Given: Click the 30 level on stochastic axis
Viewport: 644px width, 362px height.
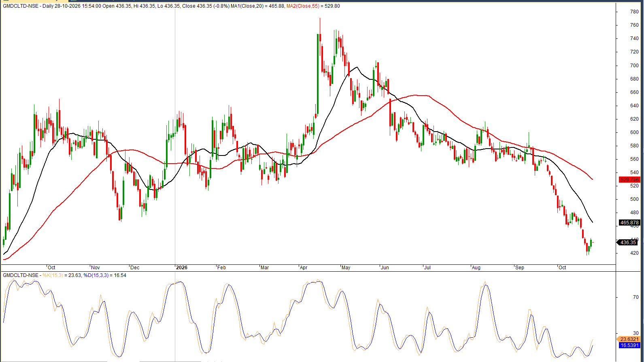Looking at the screenshot, I should coord(635,334).
